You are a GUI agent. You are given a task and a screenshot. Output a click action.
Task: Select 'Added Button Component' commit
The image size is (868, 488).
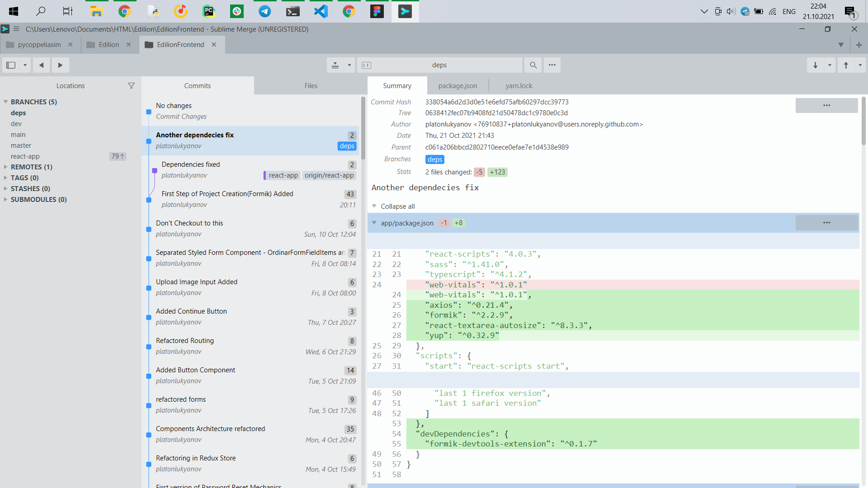pyautogui.click(x=251, y=375)
